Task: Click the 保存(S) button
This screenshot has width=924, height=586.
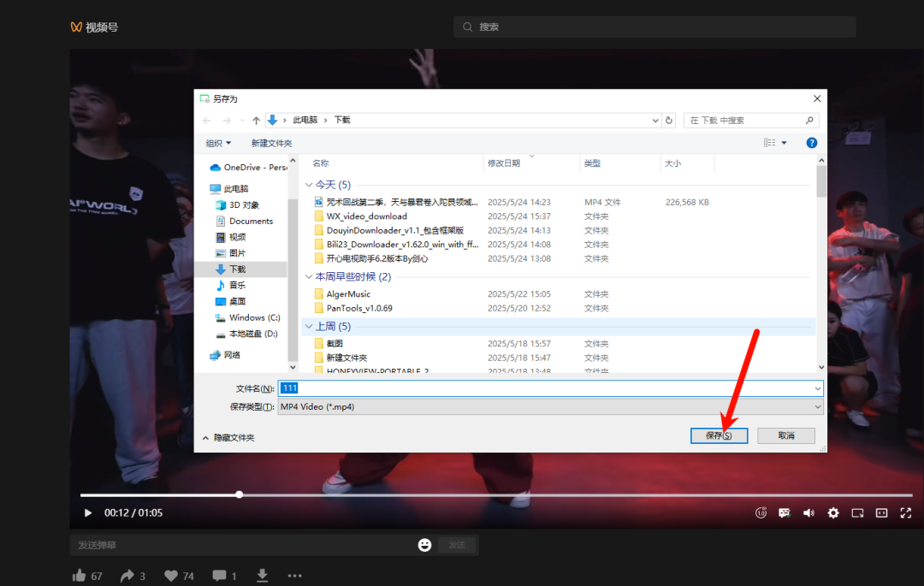Action: [719, 436]
